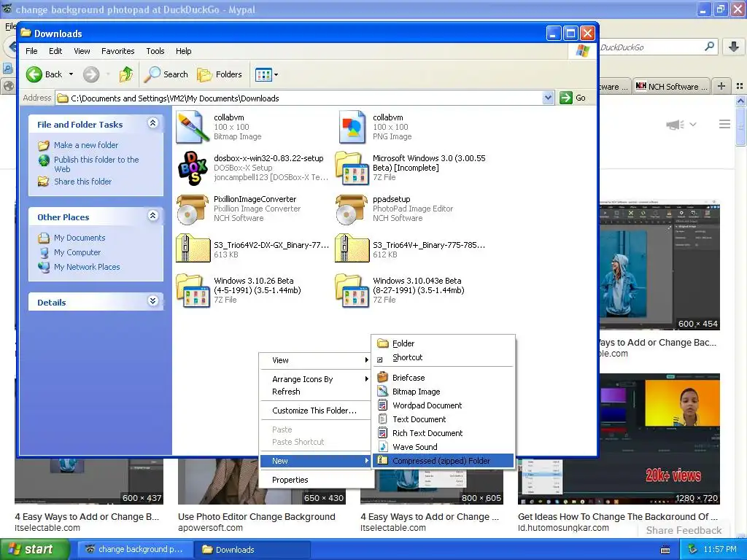Click the DuckDuckGo search magnifier icon

709,46
